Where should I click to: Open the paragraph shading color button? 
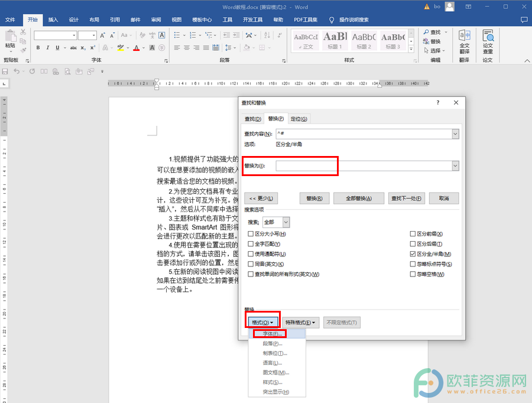246,48
